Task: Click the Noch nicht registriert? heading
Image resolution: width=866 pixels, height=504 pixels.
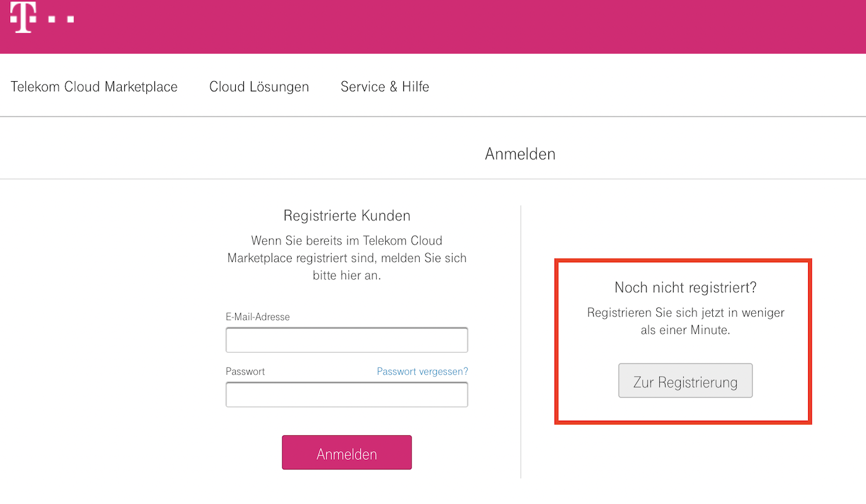Action: point(685,288)
